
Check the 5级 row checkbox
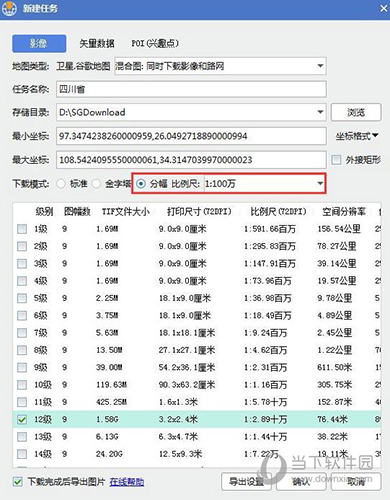[x=22, y=298]
